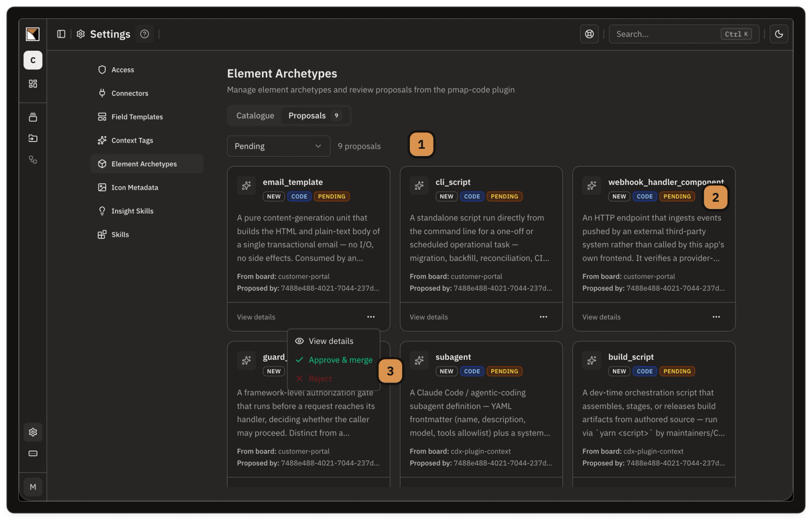Click the Settings gear icon in header
The width and height of the screenshot is (812, 520).
(x=81, y=34)
